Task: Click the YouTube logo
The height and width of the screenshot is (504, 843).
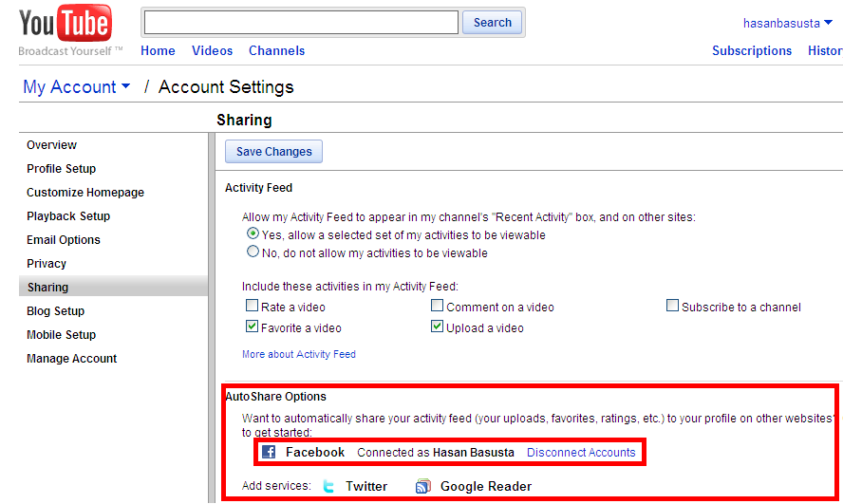Action: click(65, 25)
